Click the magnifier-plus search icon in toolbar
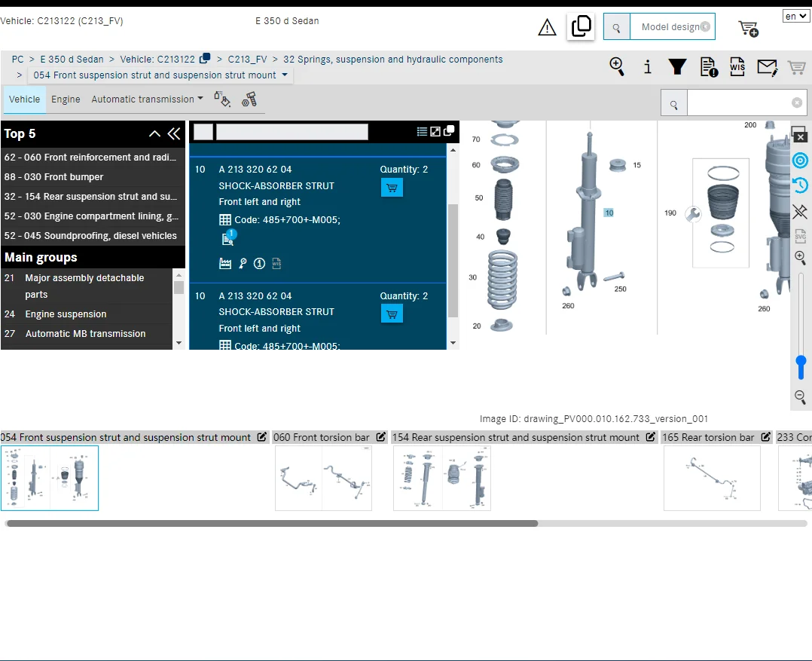This screenshot has height=661, width=812. (617, 67)
